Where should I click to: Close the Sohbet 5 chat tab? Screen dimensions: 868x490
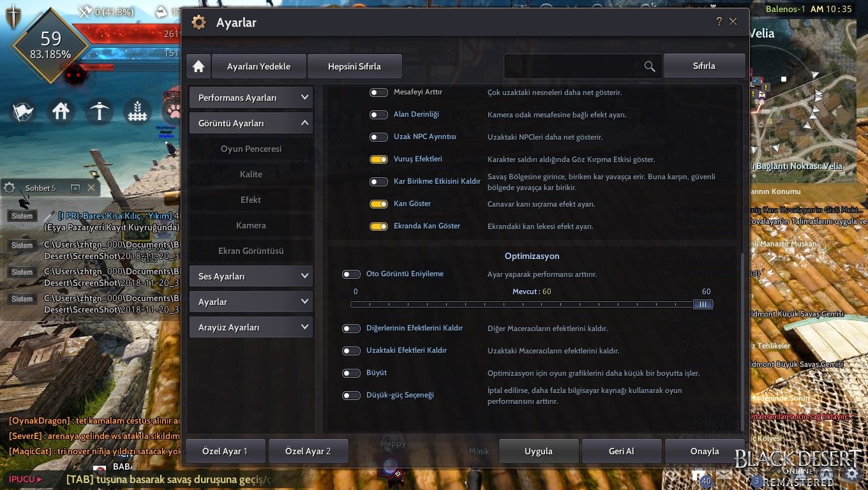(91, 188)
